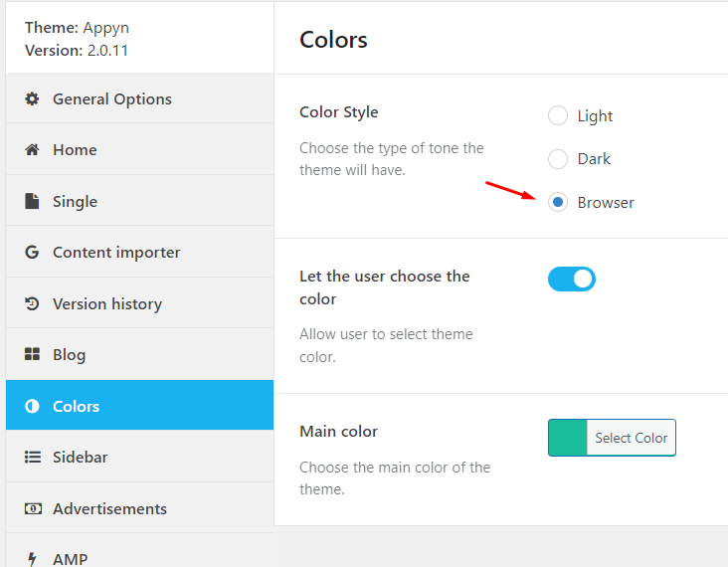Choose the Browser color style option
The height and width of the screenshot is (567, 728).
558,202
